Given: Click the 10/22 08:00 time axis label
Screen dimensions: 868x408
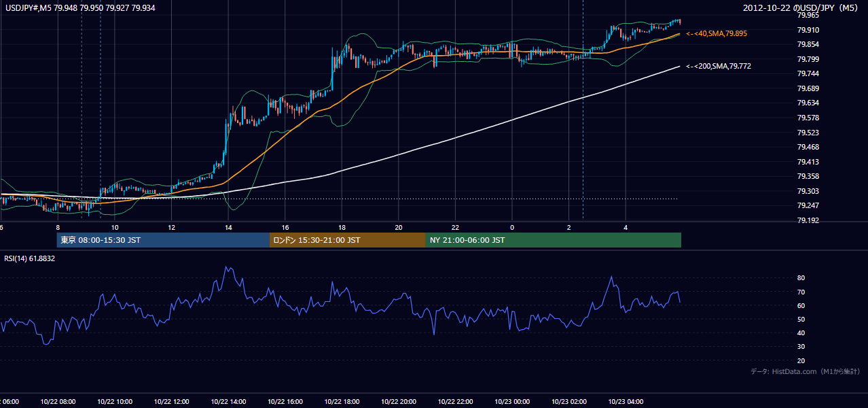Looking at the screenshot, I should pyautogui.click(x=58, y=402).
